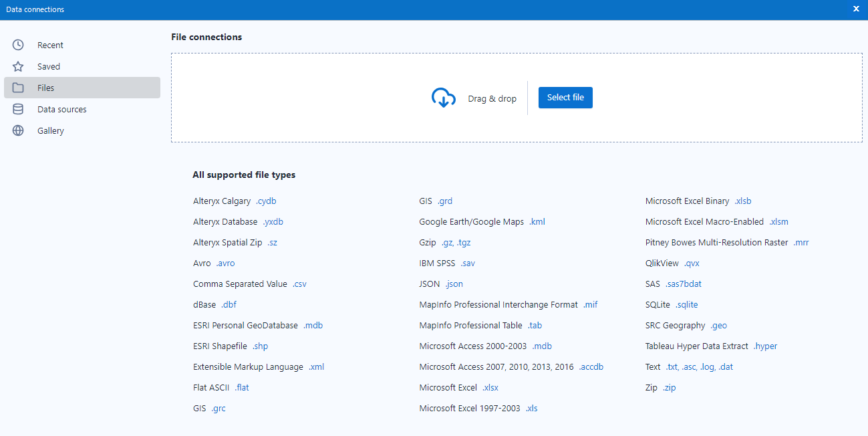Click the 'All supported file types' heading
Viewport: 868px width, 436px height.
point(244,175)
